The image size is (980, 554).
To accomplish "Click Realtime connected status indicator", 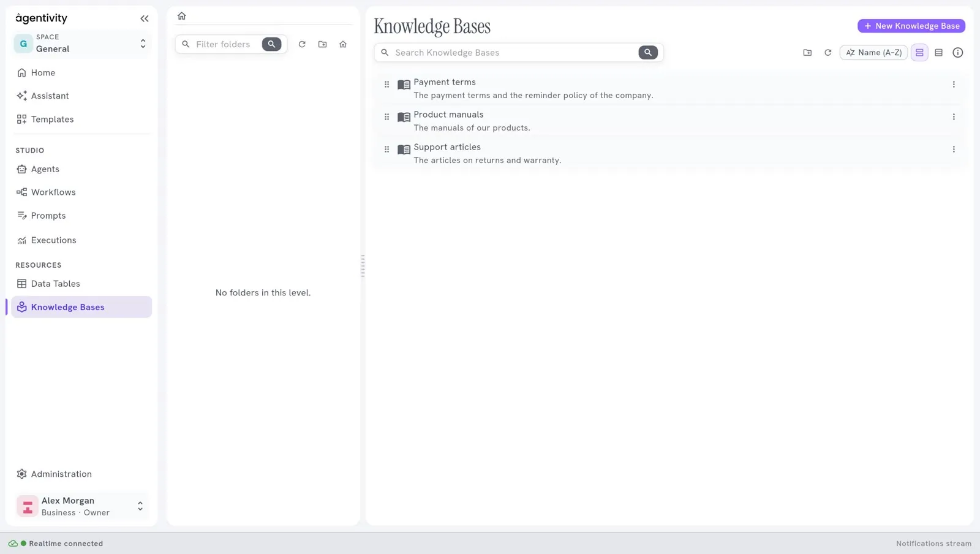I will point(56,544).
